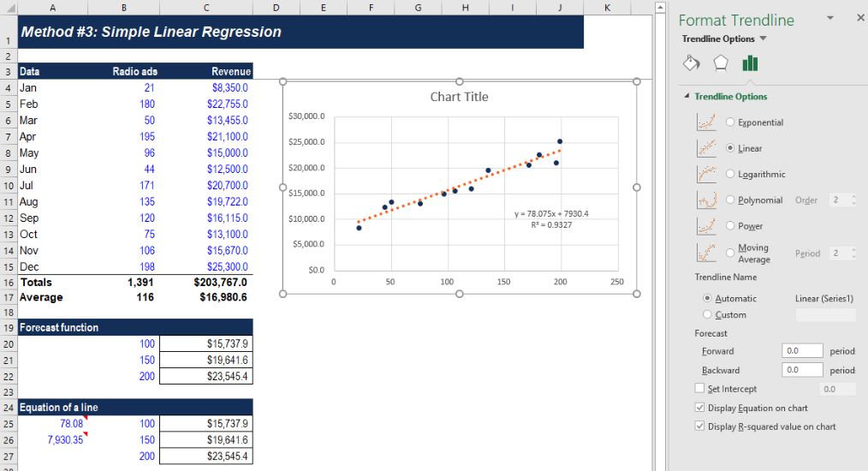
Task: Open the Trendline Options dropdown arrow
Action: click(x=764, y=39)
